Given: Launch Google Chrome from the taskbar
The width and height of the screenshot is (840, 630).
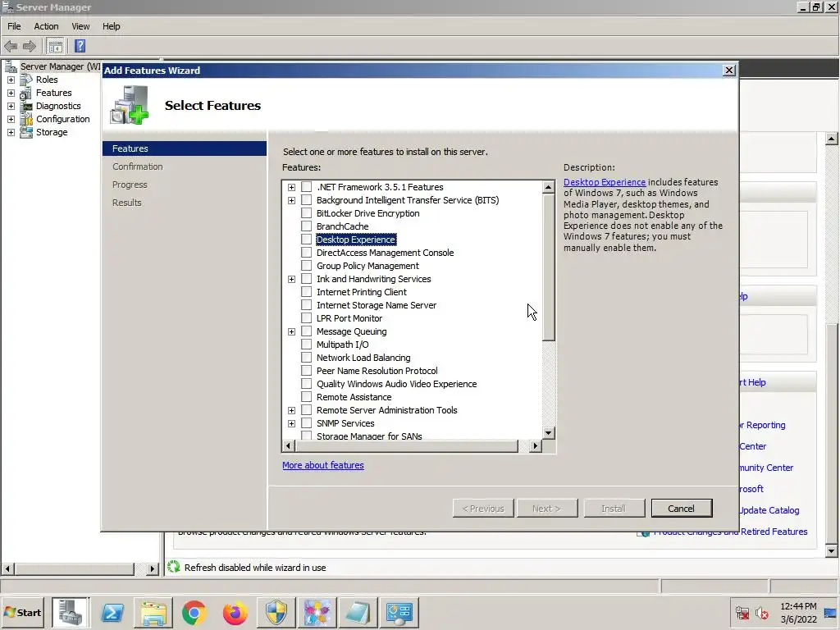Looking at the screenshot, I should (194, 612).
